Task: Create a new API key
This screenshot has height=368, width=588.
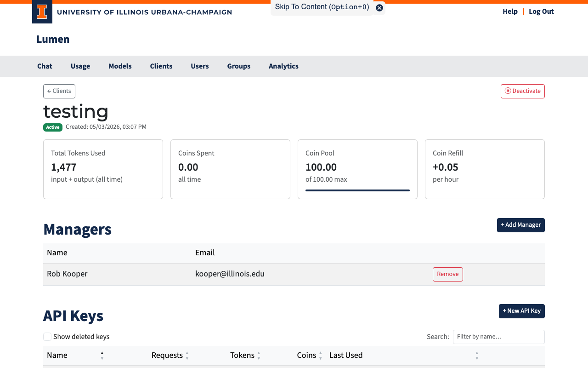Action: point(522,311)
